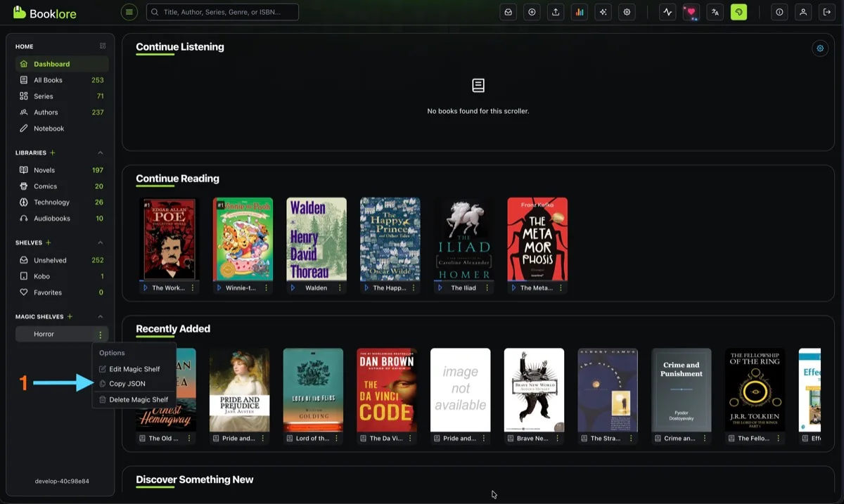This screenshot has width=844, height=504.
Task: Click play icon on The Metamorphosis card
Action: click(514, 288)
